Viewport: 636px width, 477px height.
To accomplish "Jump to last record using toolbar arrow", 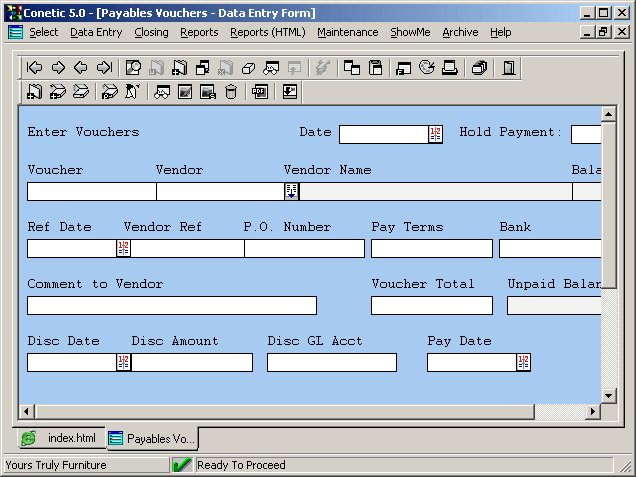I will click(104, 68).
